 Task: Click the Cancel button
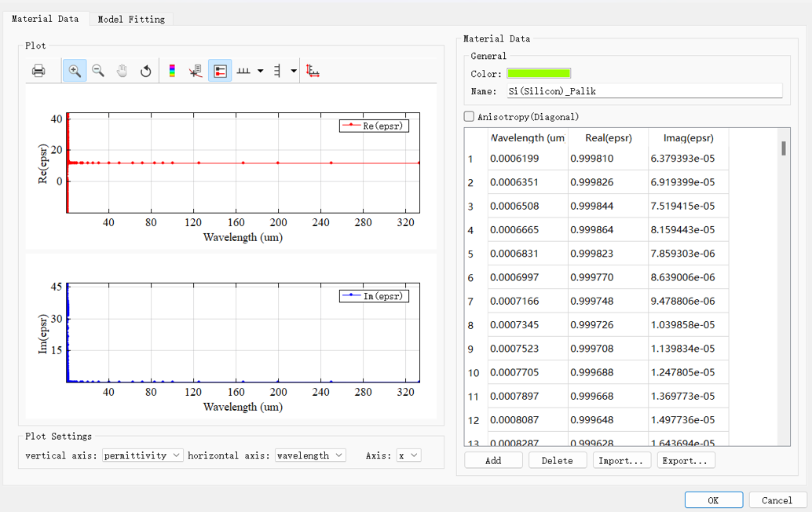(777, 500)
